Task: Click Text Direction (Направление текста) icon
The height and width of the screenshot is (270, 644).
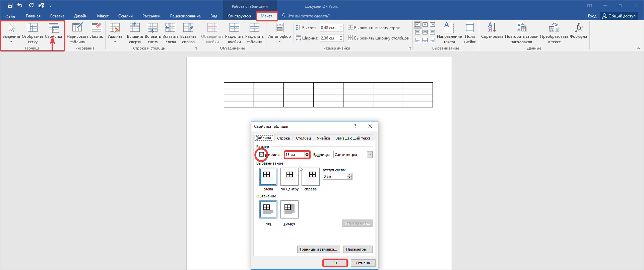Action: pyautogui.click(x=449, y=28)
